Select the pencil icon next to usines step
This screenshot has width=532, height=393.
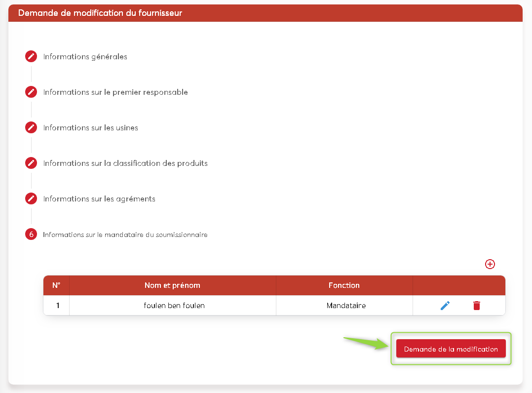(31, 127)
